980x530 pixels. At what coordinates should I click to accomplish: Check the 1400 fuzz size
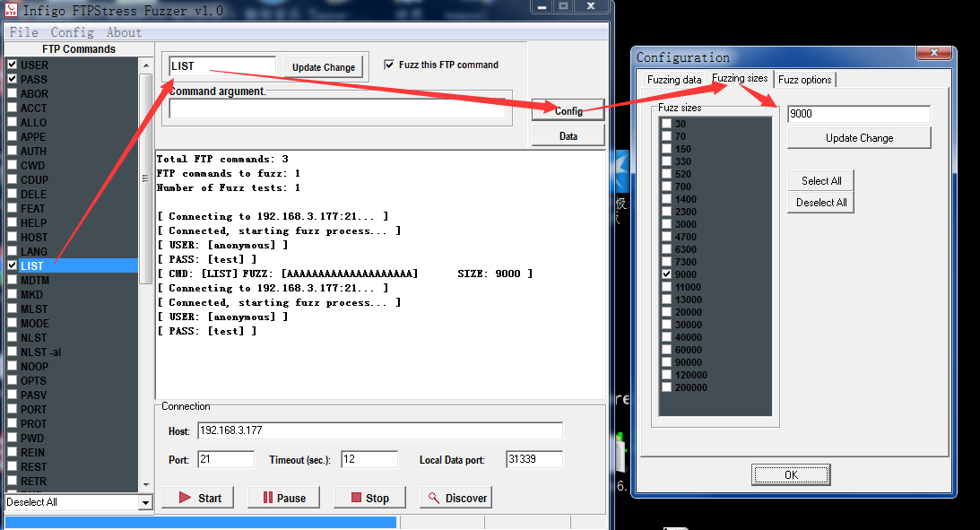pos(667,199)
